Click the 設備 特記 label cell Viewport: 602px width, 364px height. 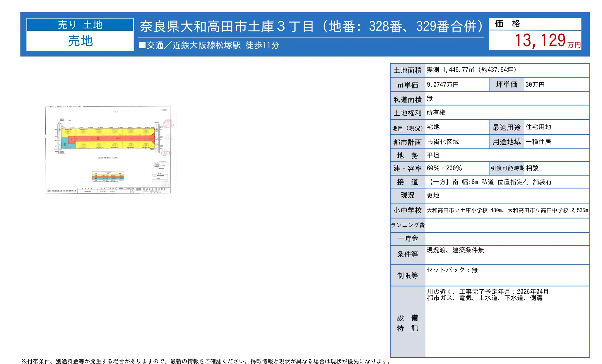pos(408,322)
